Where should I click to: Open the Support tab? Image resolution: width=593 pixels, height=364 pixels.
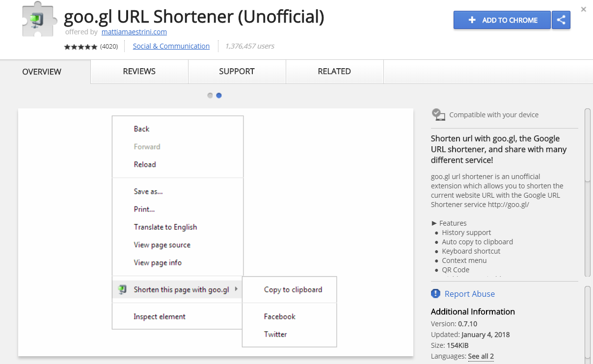(237, 72)
